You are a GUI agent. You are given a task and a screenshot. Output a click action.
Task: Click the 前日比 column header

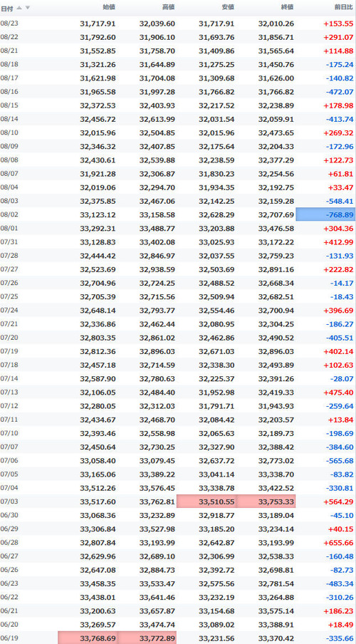[344, 7]
